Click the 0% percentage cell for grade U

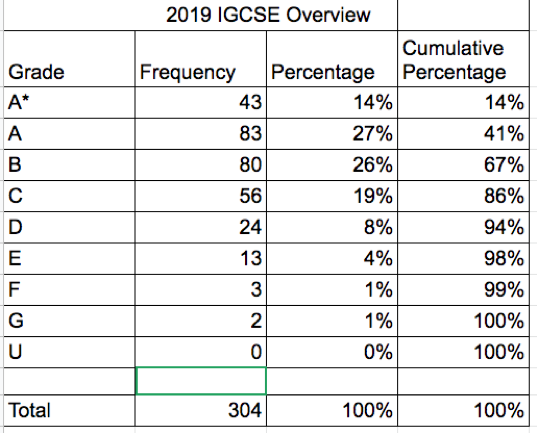pos(332,352)
